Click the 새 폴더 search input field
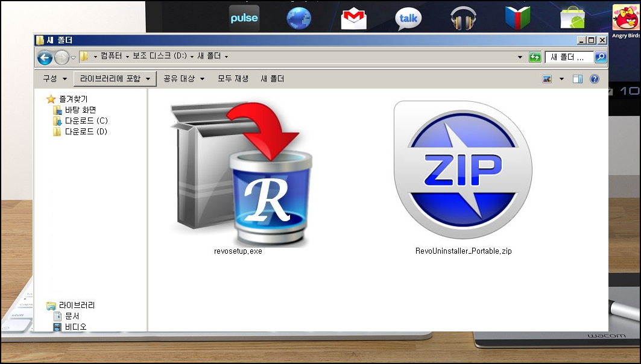 [569, 57]
